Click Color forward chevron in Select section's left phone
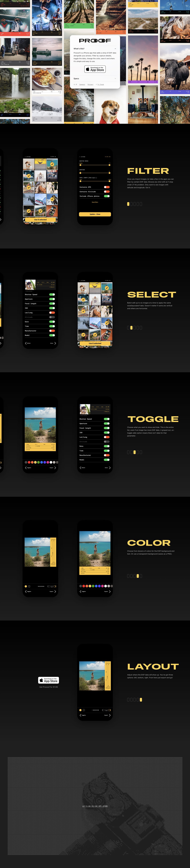This screenshot has height=868, width=190. (x=55, y=343)
